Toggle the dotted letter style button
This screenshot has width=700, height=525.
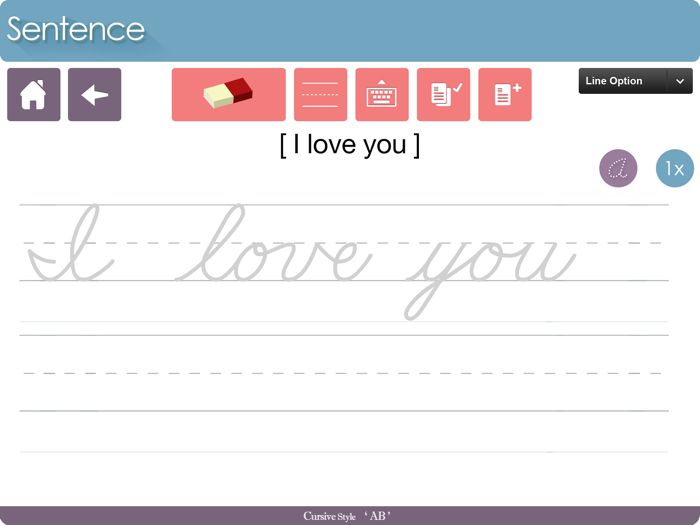click(x=618, y=168)
